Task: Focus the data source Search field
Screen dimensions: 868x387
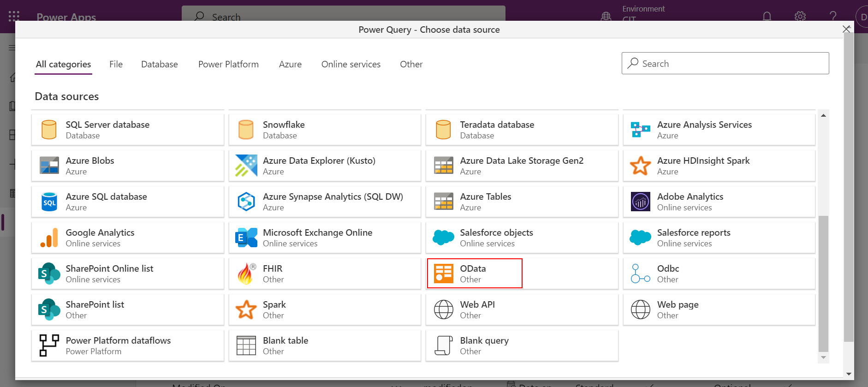Action: [725, 63]
